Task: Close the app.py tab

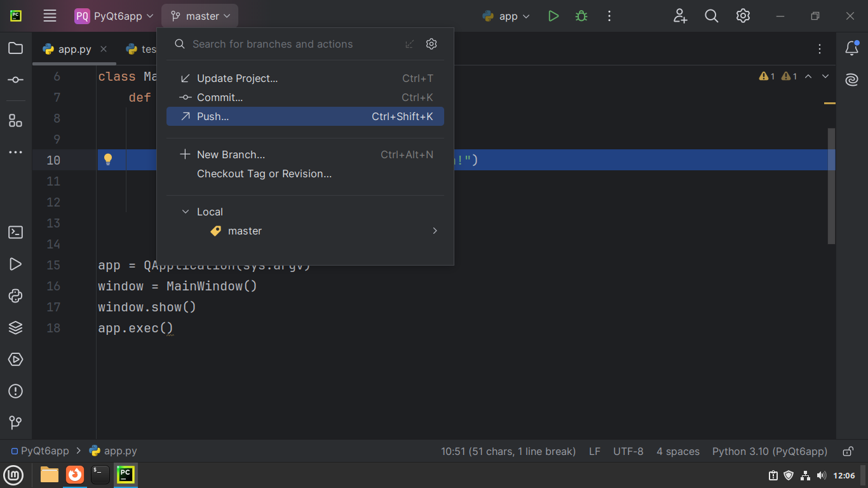Action: point(104,49)
